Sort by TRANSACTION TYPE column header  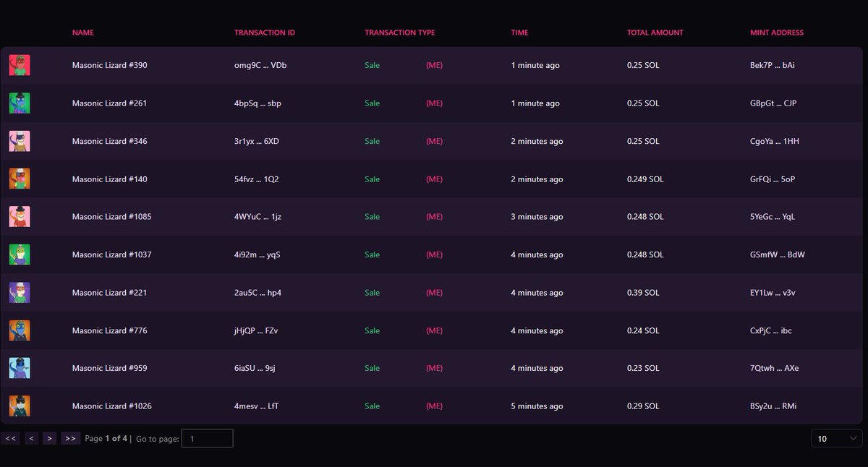tap(400, 33)
